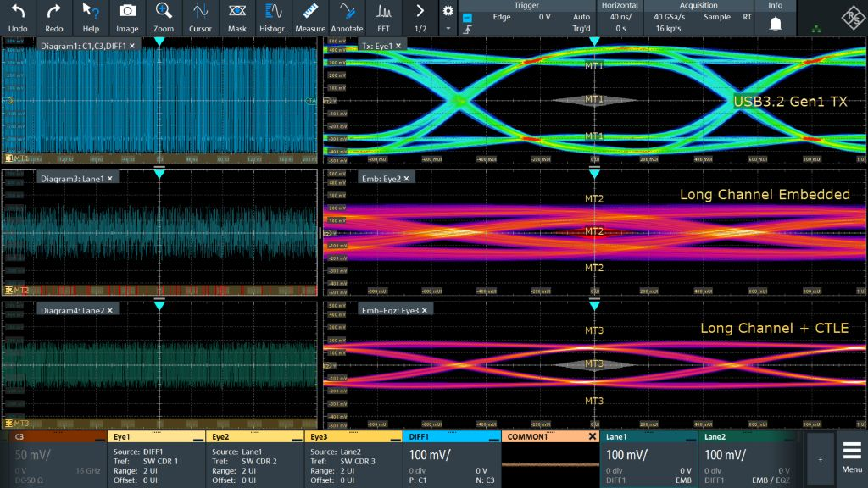This screenshot has height=488, width=868.
Task: Open the Info notification bell
Action: 775,22
